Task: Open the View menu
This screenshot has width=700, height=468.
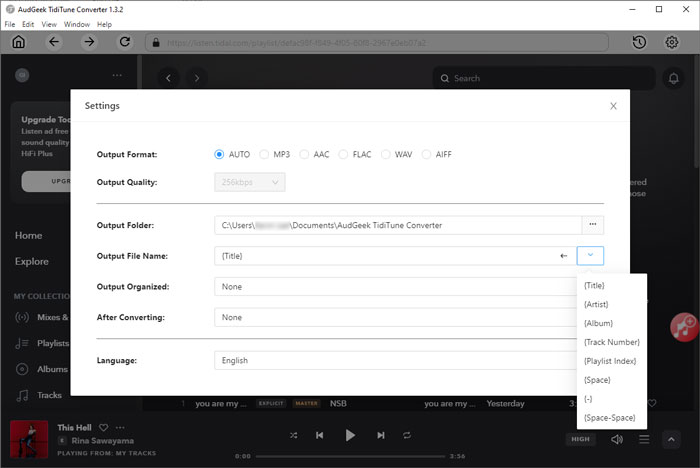Action: pos(49,24)
